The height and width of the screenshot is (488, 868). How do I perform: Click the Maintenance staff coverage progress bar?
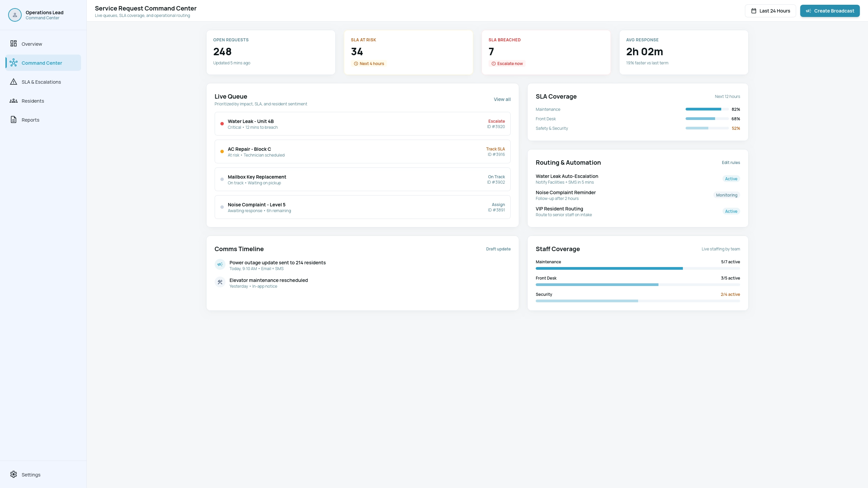[638, 268]
